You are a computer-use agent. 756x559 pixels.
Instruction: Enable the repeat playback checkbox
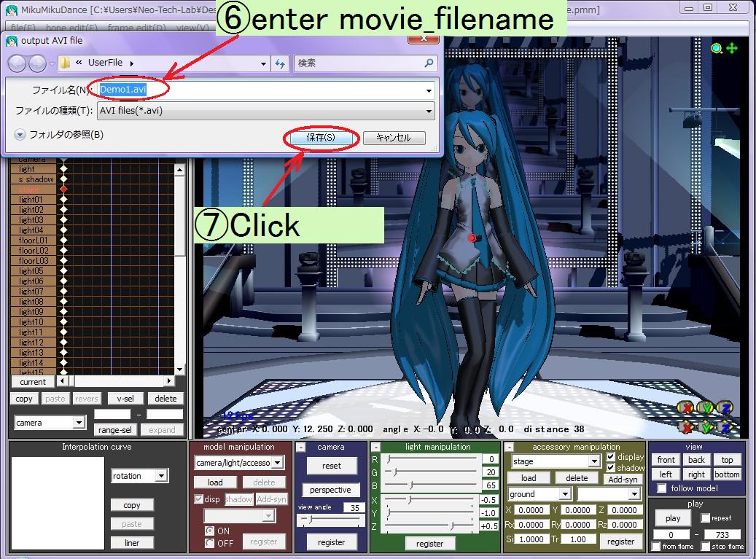coord(706,518)
